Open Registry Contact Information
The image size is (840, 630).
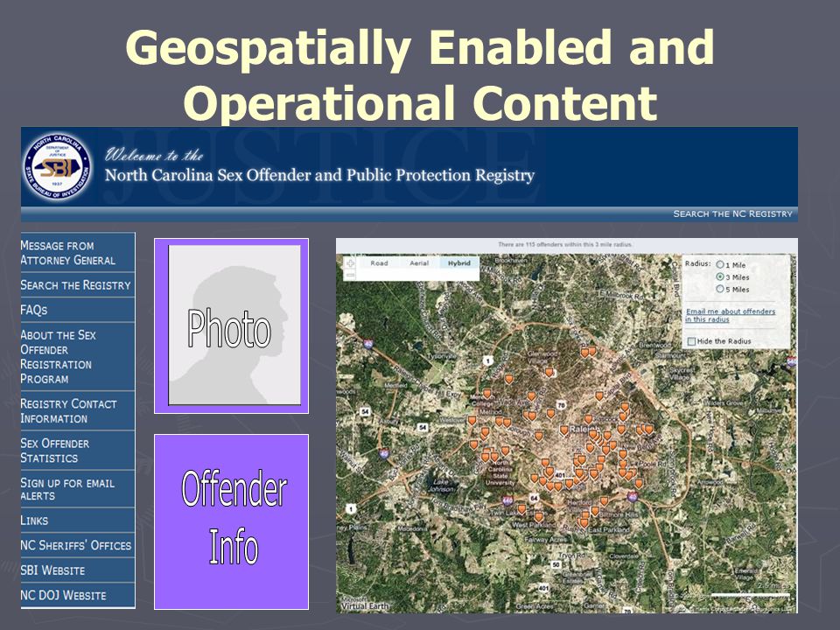pos(78,411)
